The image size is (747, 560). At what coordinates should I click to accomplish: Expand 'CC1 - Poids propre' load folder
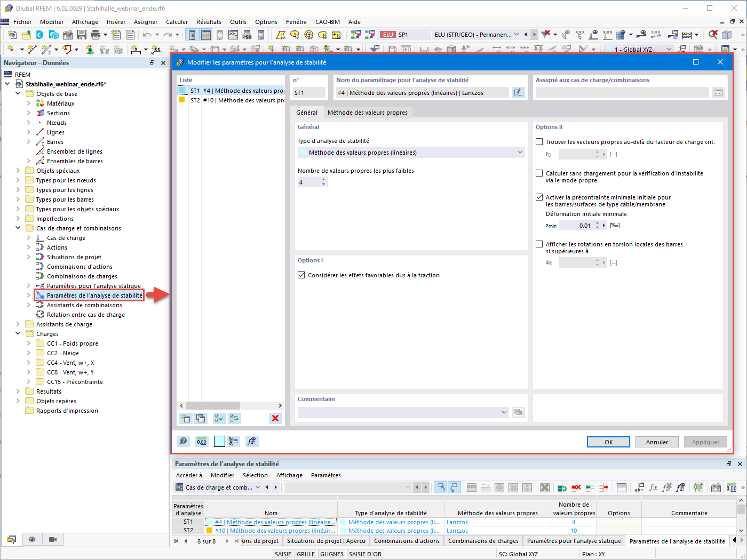(x=29, y=343)
